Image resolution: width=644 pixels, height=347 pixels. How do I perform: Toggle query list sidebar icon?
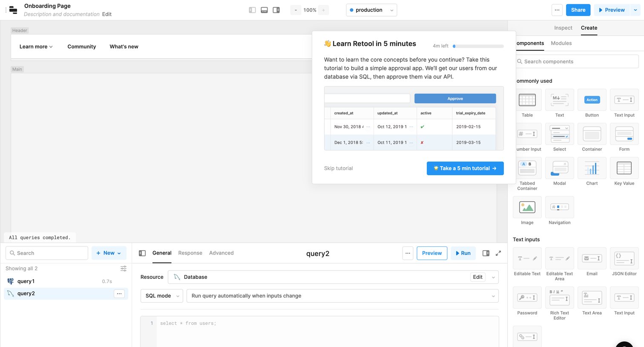(142, 253)
